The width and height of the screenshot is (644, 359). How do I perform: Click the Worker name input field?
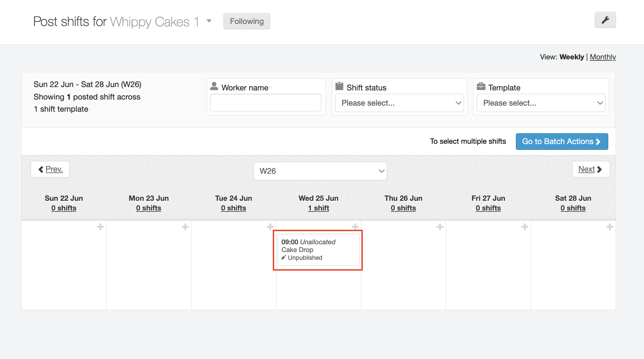click(x=265, y=103)
